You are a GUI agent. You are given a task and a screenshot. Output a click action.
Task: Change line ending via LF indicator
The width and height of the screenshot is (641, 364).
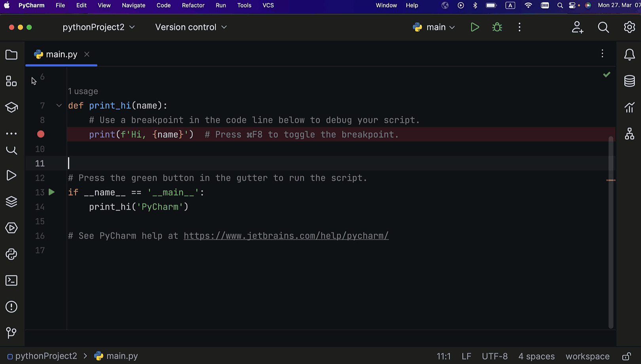[x=466, y=356]
